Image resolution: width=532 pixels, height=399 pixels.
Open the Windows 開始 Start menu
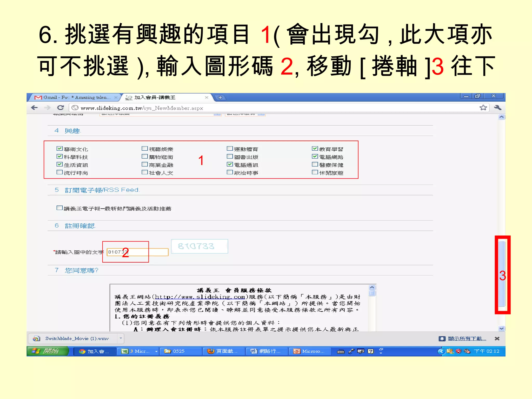[48, 351]
